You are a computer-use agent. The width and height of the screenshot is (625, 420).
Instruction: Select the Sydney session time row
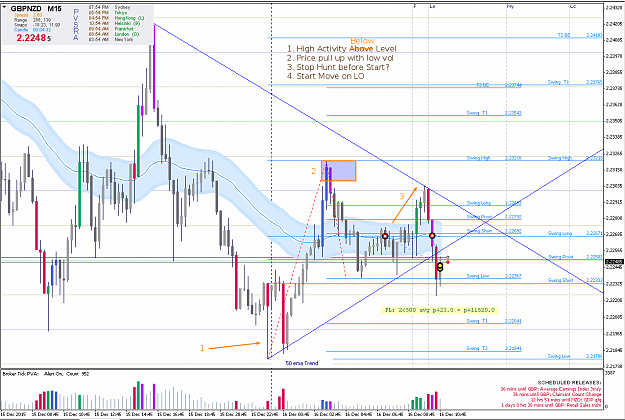[109, 8]
